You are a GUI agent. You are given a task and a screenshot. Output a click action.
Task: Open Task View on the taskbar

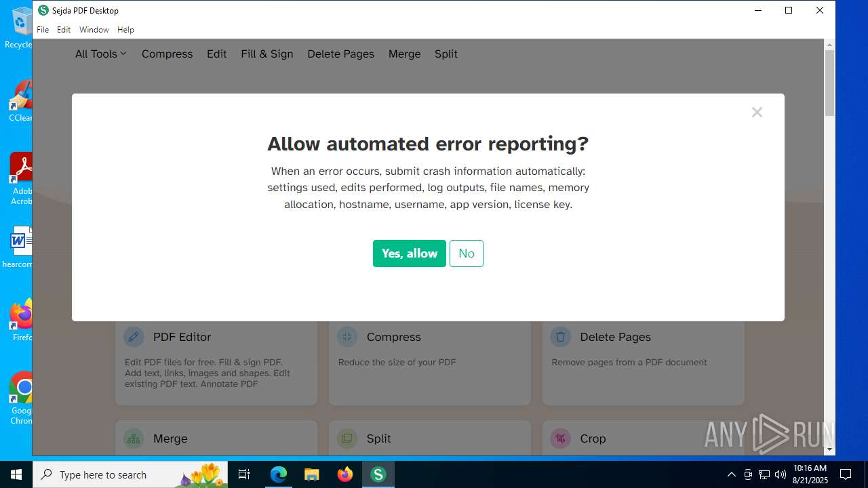click(x=244, y=474)
